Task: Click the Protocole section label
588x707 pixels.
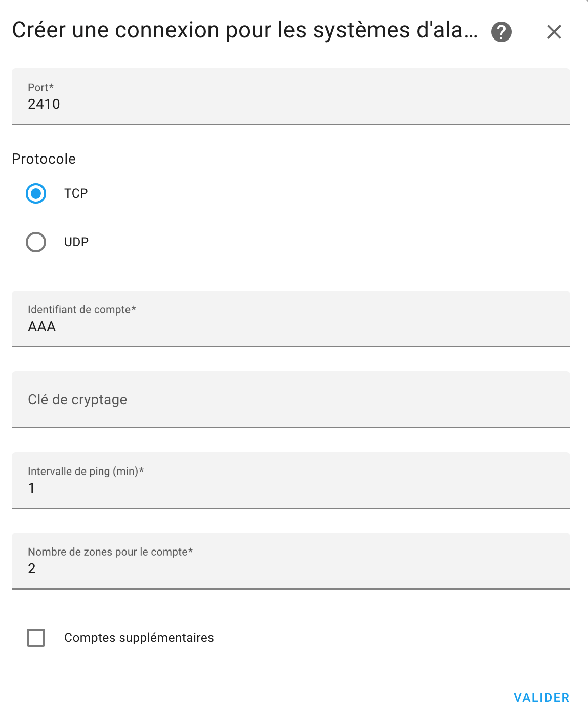Action: pyautogui.click(x=44, y=159)
